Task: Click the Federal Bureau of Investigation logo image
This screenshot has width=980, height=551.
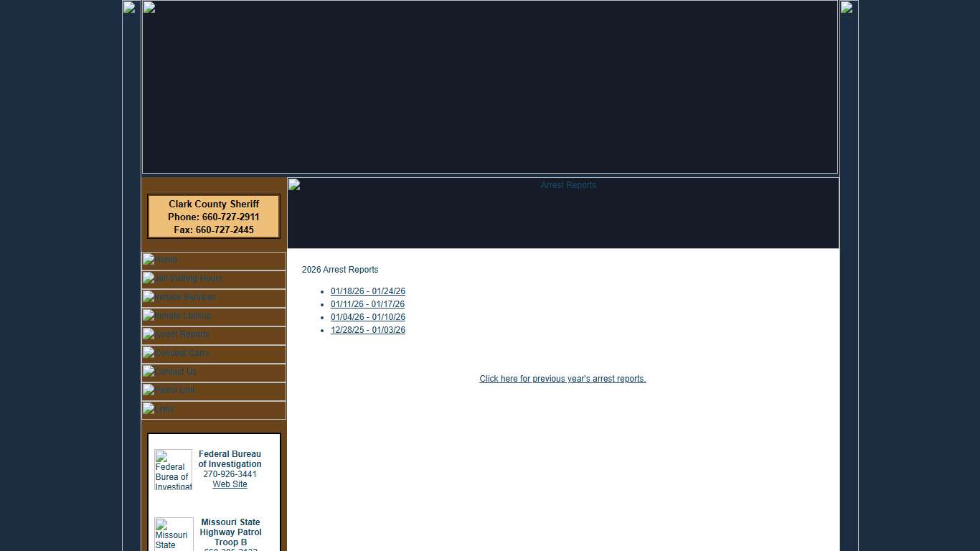Action: pyautogui.click(x=173, y=469)
